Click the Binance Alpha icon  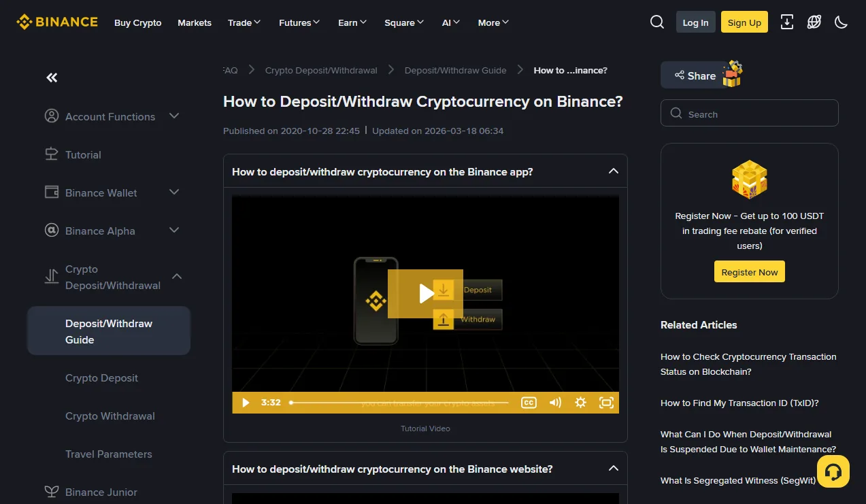point(52,231)
